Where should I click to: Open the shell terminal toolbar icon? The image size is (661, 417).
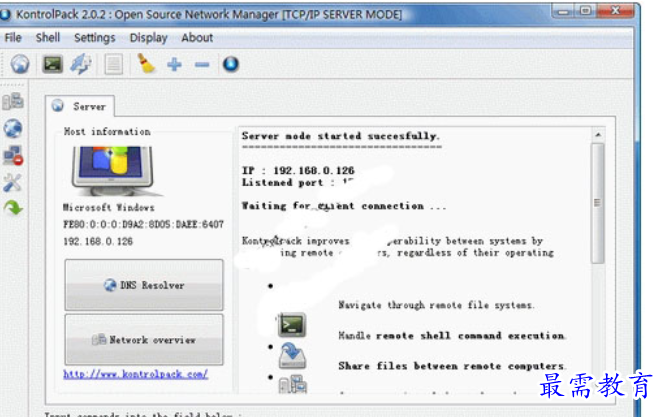(52, 65)
